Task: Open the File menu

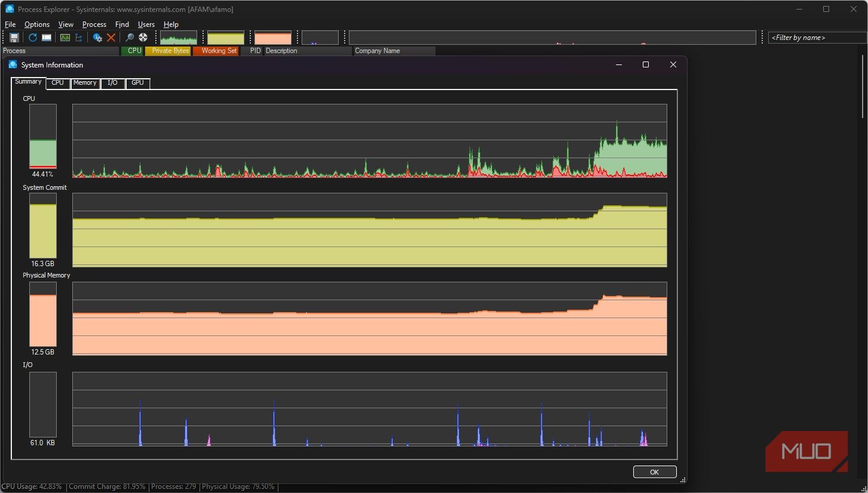Action: click(10, 24)
